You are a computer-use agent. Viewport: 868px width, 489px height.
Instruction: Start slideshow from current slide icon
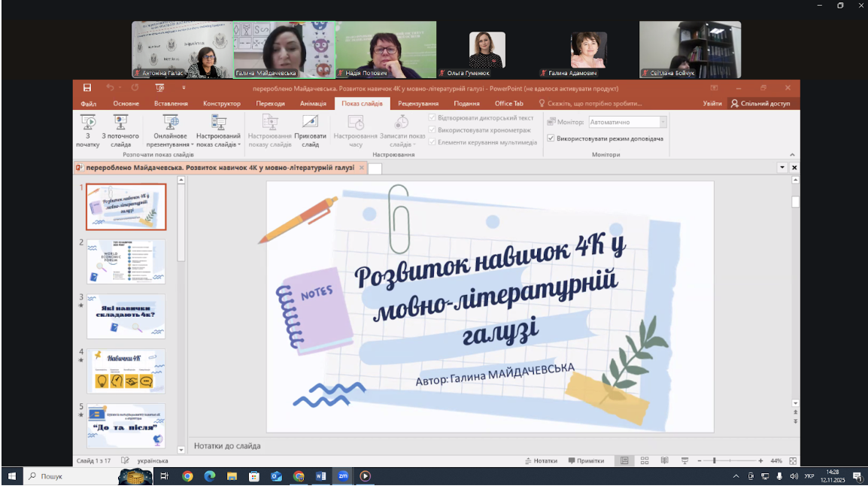pos(120,123)
